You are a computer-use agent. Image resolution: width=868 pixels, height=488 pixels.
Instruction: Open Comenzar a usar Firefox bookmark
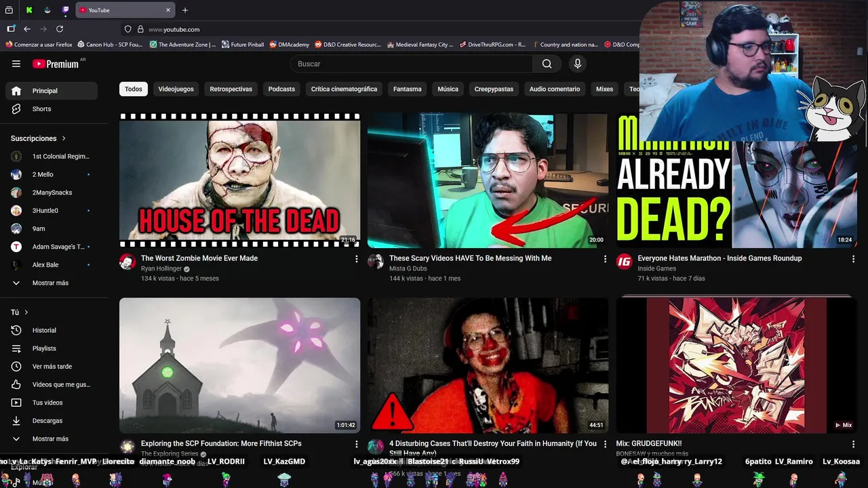click(x=39, y=45)
